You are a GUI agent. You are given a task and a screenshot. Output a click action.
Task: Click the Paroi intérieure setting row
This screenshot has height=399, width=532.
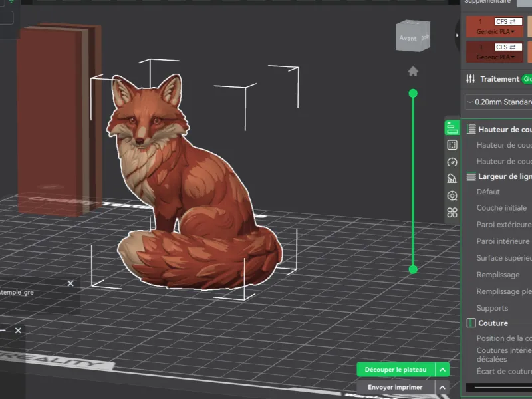point(503,241)
